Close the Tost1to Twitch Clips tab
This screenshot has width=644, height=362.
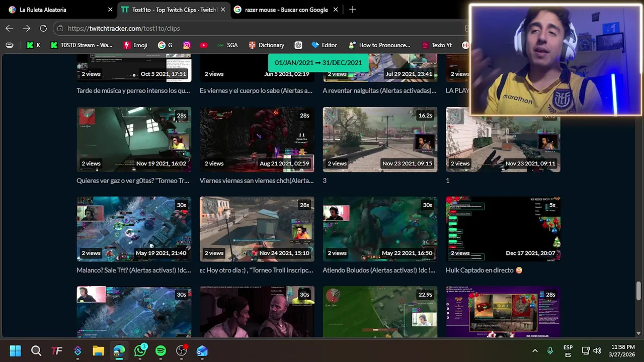coord(223,10)
